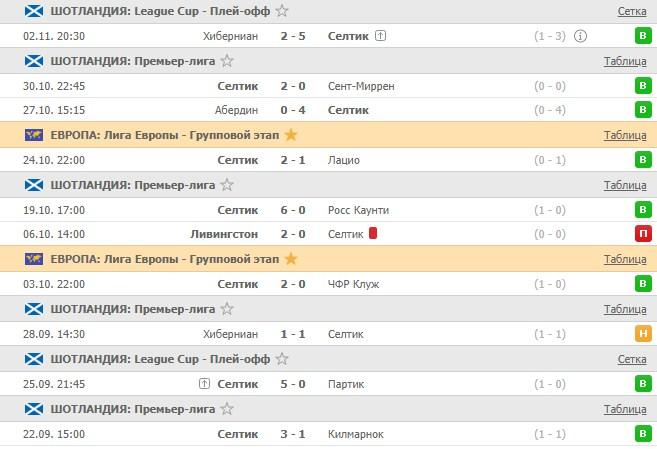Open the Таблица link above Селтик–Лацио
This screenshot has height=449, width=657.
tap(625, 135)
